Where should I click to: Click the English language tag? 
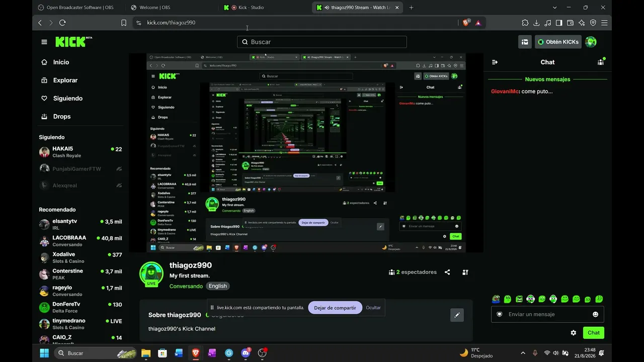[x=218, y=286]
